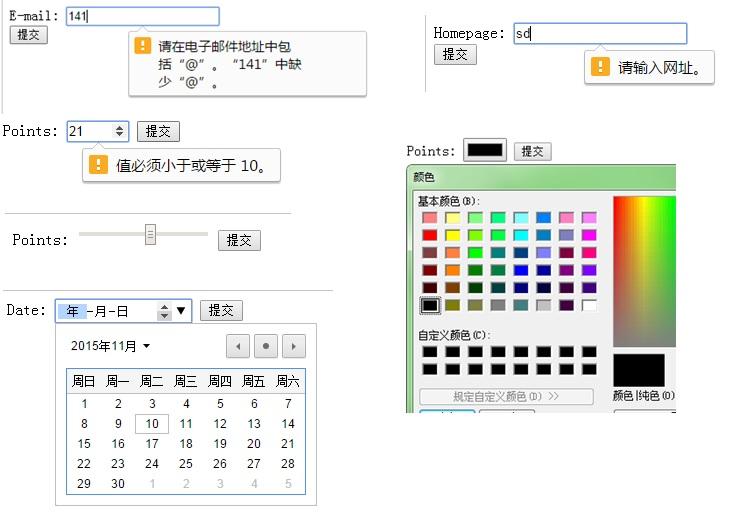Viewport: 738px width, 517px height.
Task: Select day 25 in the calendar
Action: 186,464
